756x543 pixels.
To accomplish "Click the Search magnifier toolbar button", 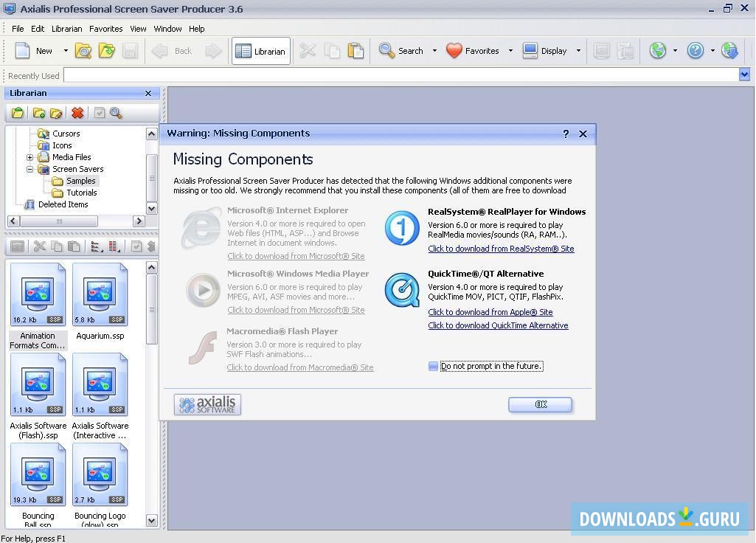I will [x=400, y=51].
